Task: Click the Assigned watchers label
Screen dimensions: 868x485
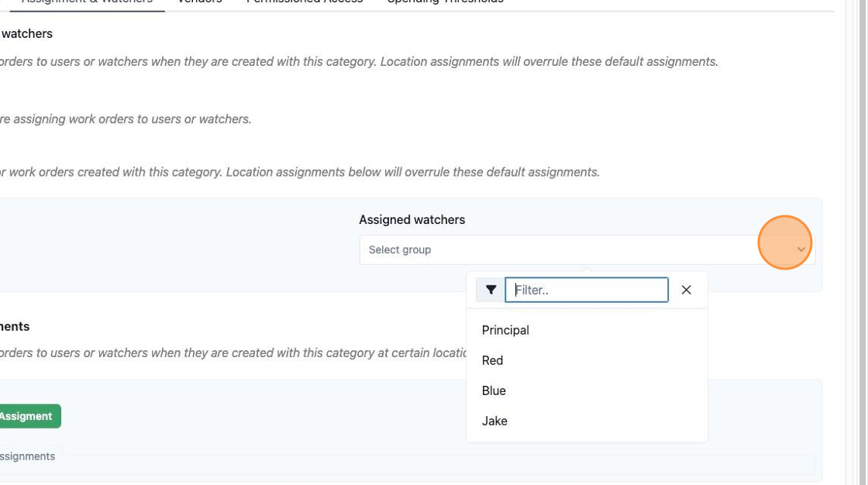Action: pyautogui.click(x=412, y=220)
